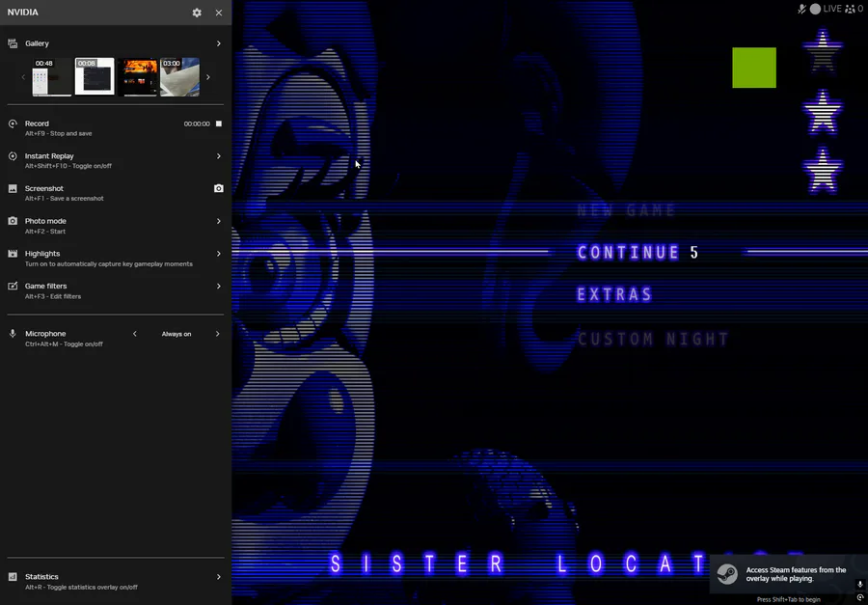
Task: Select NEW GAME in game menu
Action: [x=627, y=210]
